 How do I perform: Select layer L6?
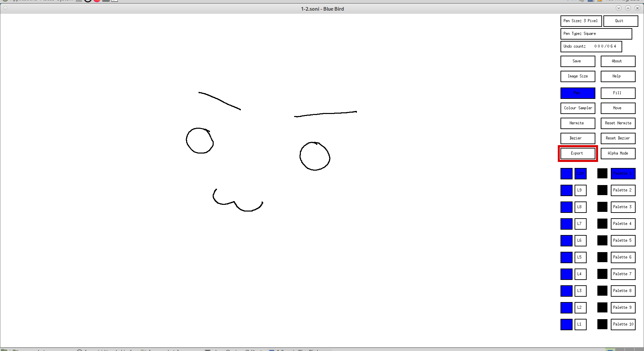580,240
